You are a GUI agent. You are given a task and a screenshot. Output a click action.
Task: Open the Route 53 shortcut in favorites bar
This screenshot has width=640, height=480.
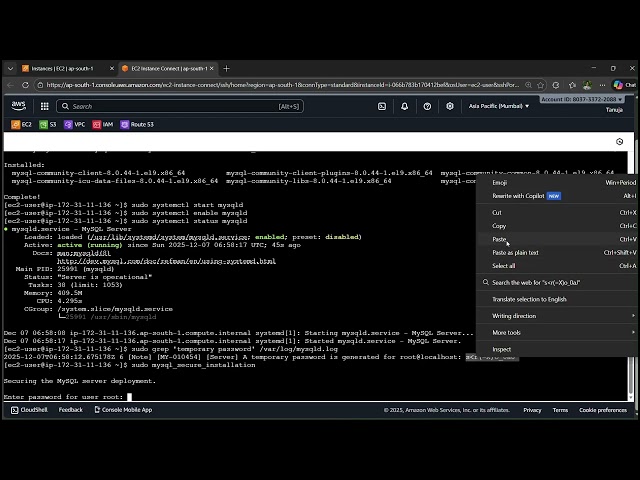click(x=137, y=124)
